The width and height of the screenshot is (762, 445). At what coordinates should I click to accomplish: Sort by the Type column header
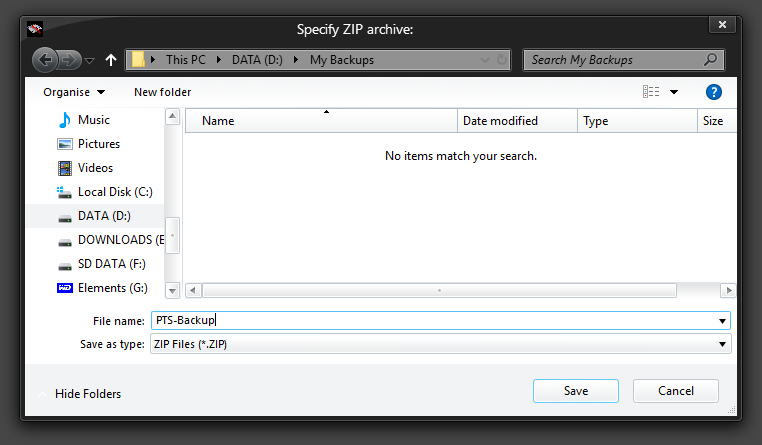[x=637, y=120]
